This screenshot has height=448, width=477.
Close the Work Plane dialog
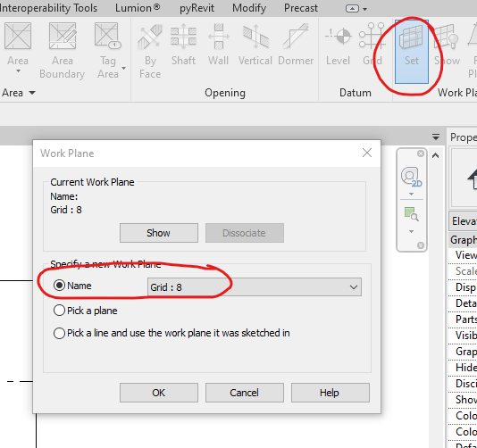(367, 153)
